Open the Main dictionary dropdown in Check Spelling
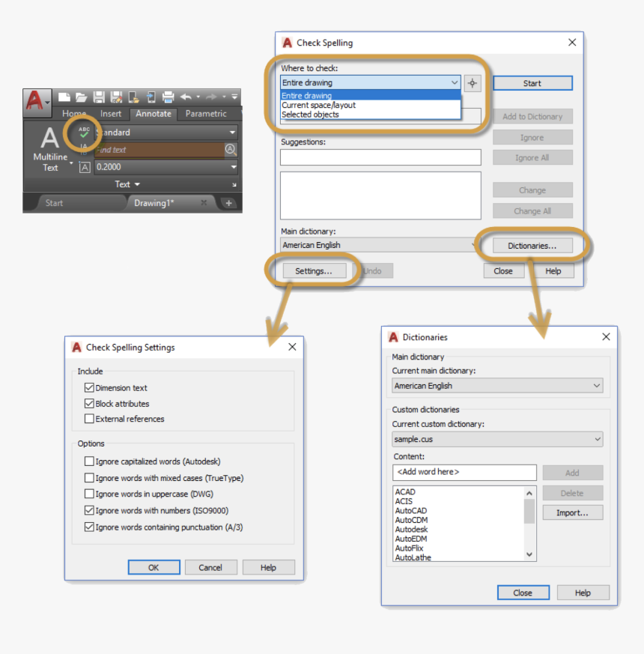Screen dimensions: 644x654 click(473, 245)
